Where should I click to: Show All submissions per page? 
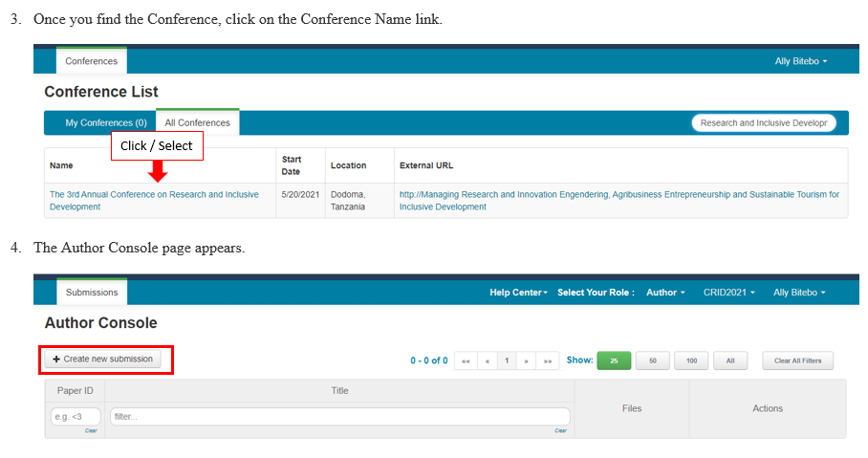click(x=729, y=360)
